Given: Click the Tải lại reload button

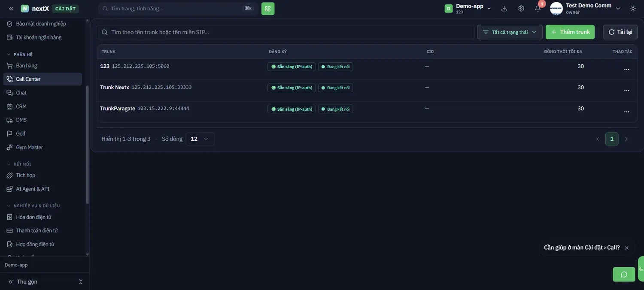Looking at the screenshot, I should [620, 32].
